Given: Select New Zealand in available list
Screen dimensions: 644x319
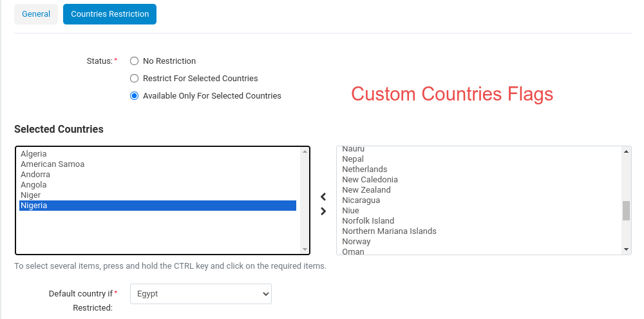Looking at the screenshot, I should coord(479,190).
